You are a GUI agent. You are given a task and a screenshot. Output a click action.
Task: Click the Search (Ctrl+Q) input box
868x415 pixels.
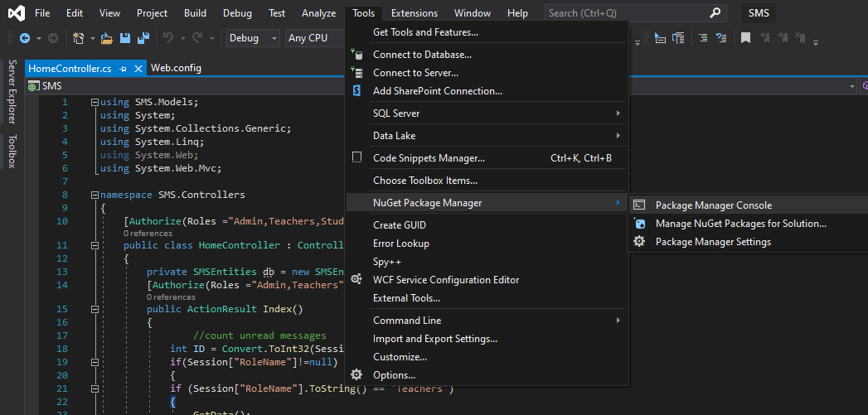[634, 13]
